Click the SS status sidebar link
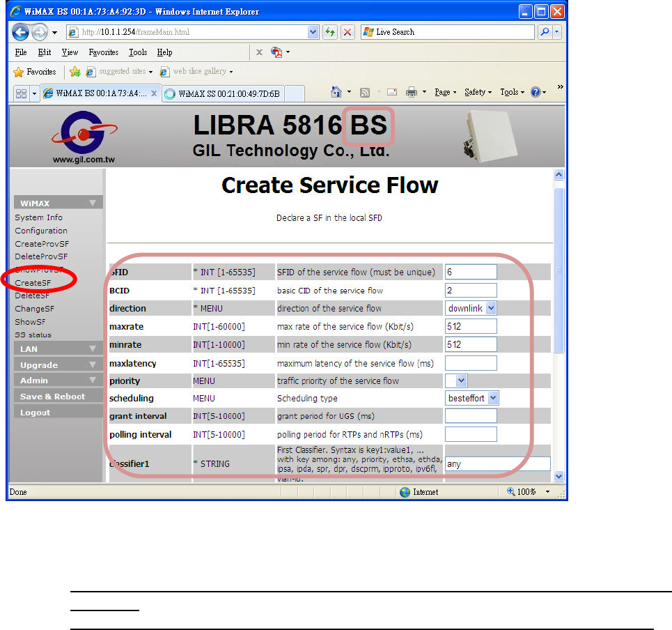Viewport: 672px width, 630px height. (33, 335)
